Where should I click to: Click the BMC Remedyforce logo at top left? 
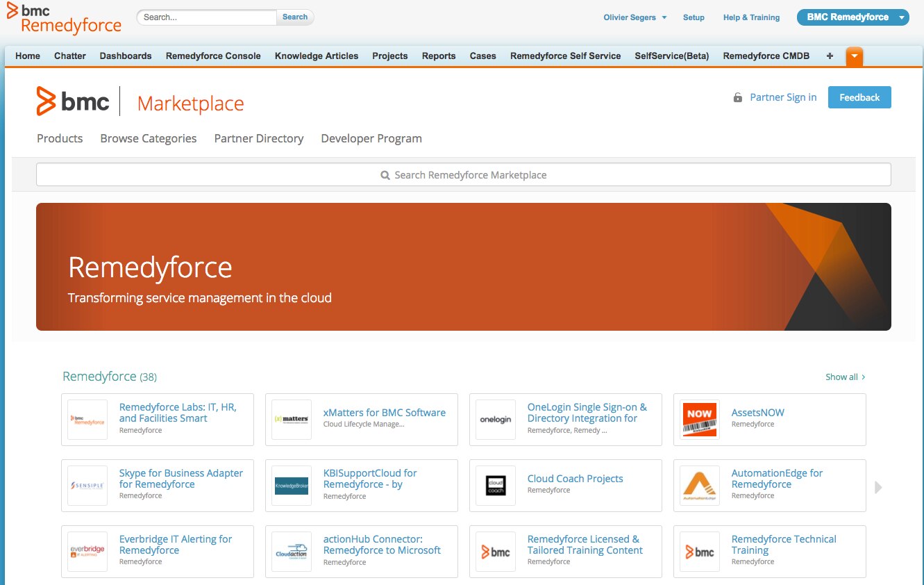pos(64,19)
